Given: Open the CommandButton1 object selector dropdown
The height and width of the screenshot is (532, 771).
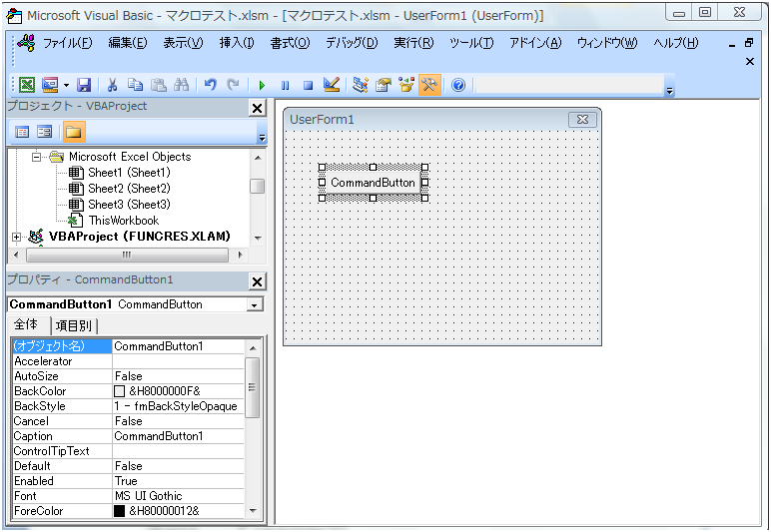Looking at the screenshot, I should click(255, 305).
